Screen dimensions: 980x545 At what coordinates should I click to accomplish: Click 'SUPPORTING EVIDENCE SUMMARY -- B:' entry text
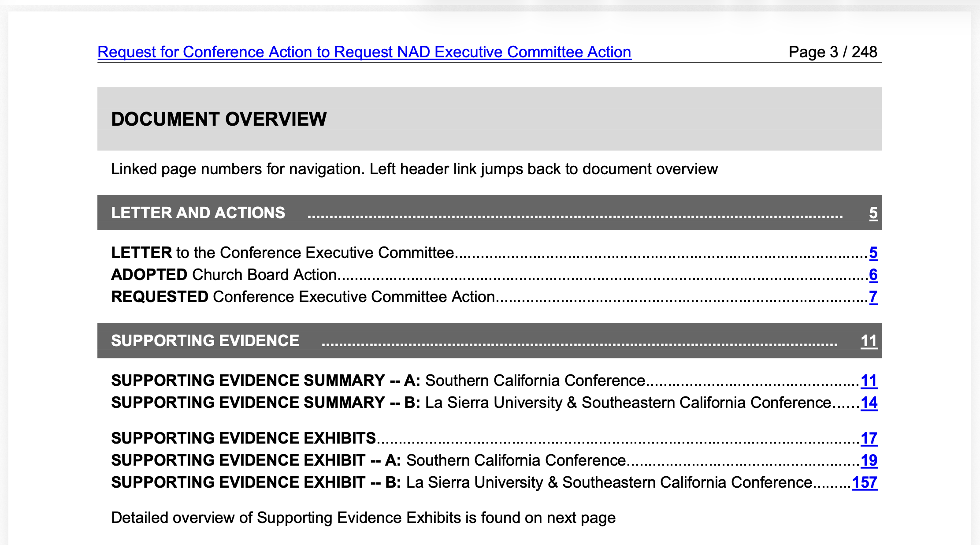(x=266, y=403)
